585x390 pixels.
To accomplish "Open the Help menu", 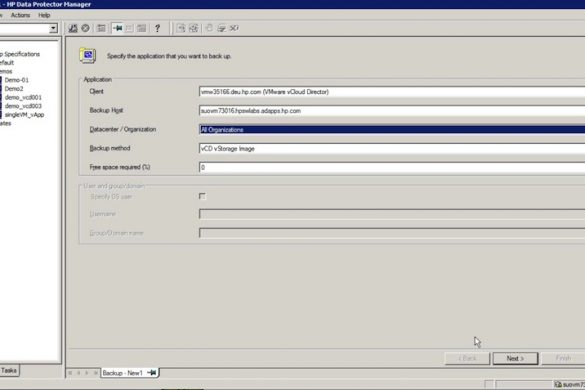I will (44, 15).
